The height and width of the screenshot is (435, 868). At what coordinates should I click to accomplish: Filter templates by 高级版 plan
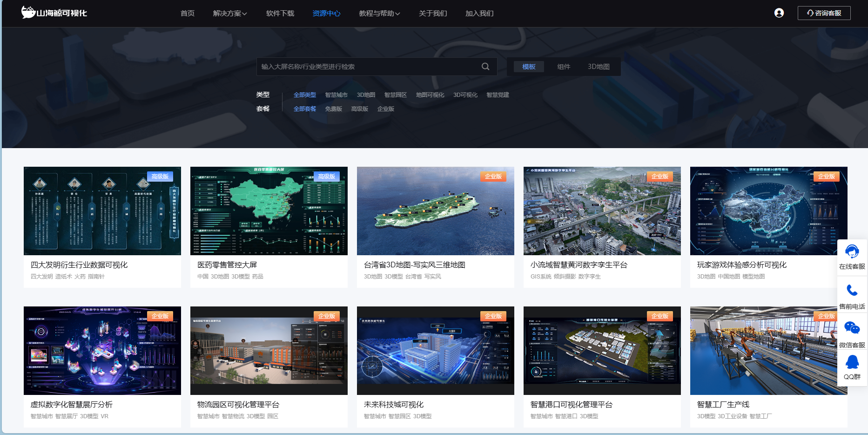pyautogui.click(x=360, y=109)
